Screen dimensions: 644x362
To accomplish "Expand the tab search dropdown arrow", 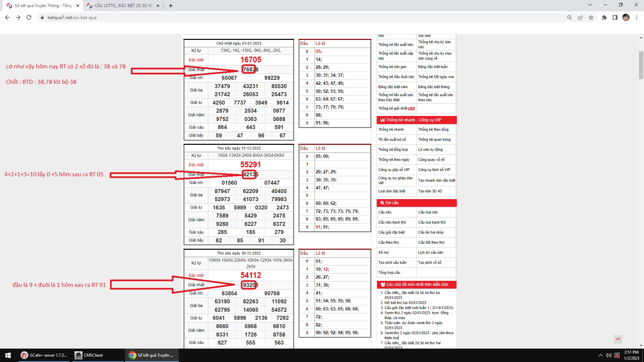I will pyautogui.click(x=590, y=5).
